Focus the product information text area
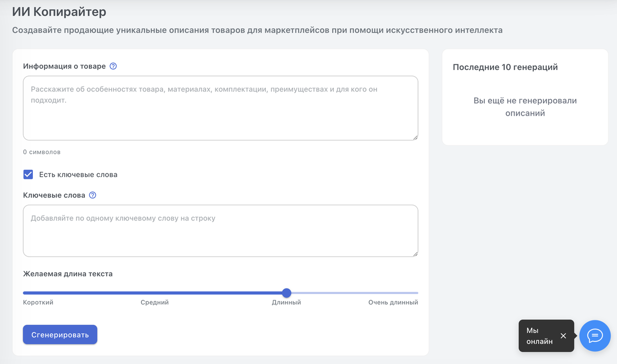This screenshot has height=364, width=617. pyautogui.click(x=221, y=108)
